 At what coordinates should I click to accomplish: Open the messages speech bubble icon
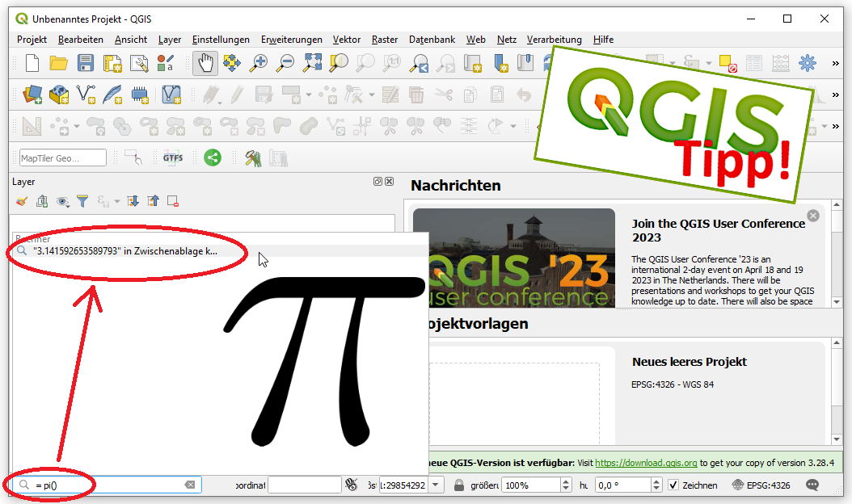[x=812, y=485]
